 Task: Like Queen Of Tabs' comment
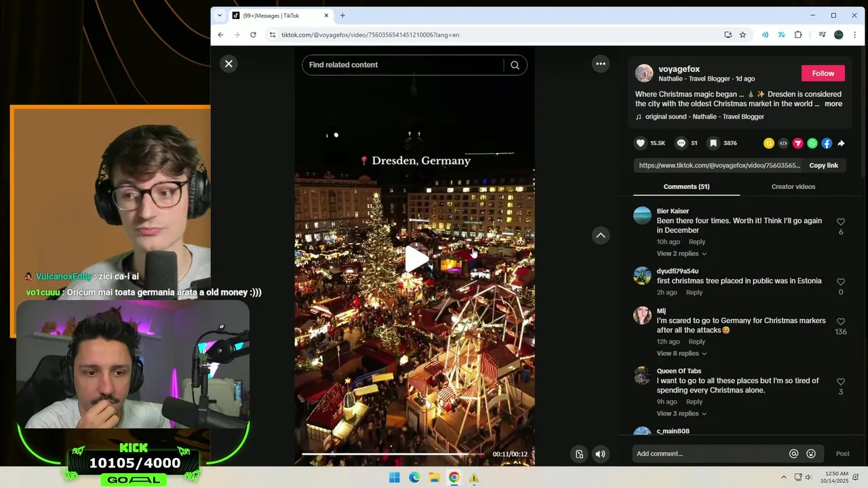(x=841, y=382)
